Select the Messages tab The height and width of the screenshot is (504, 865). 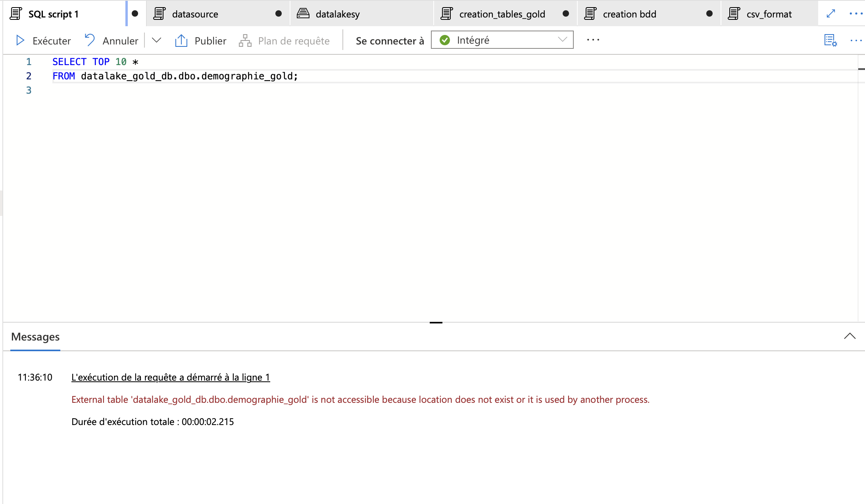(35, 337)
